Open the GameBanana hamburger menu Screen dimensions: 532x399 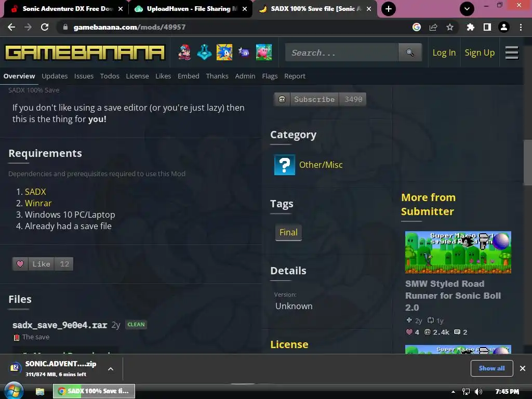512,52
